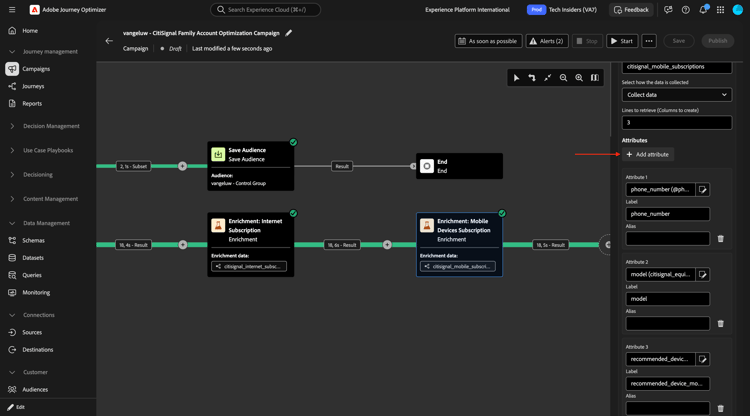Screen dimensions: 750x416
Task: Open Schemas in the sidebar
Action: 33,241
